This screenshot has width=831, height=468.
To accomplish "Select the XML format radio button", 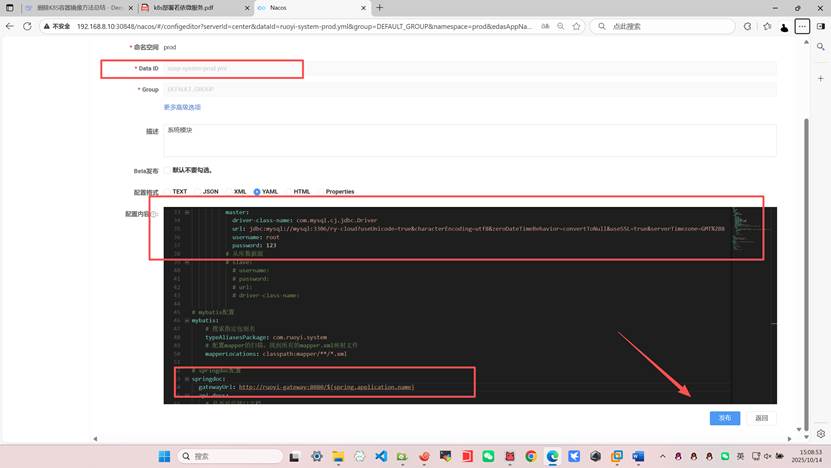I will (x=228, y=192).
